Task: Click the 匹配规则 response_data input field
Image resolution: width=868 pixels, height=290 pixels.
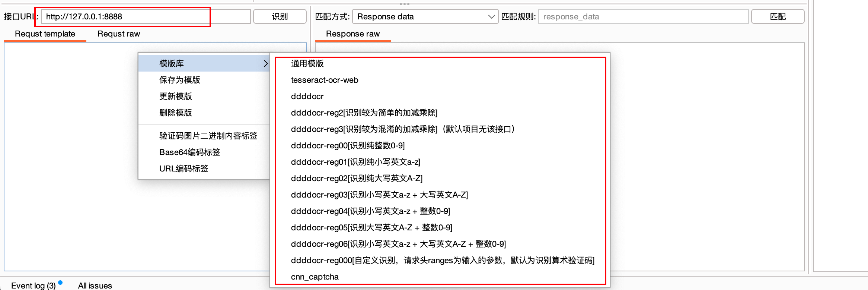Action: (643, 16)
